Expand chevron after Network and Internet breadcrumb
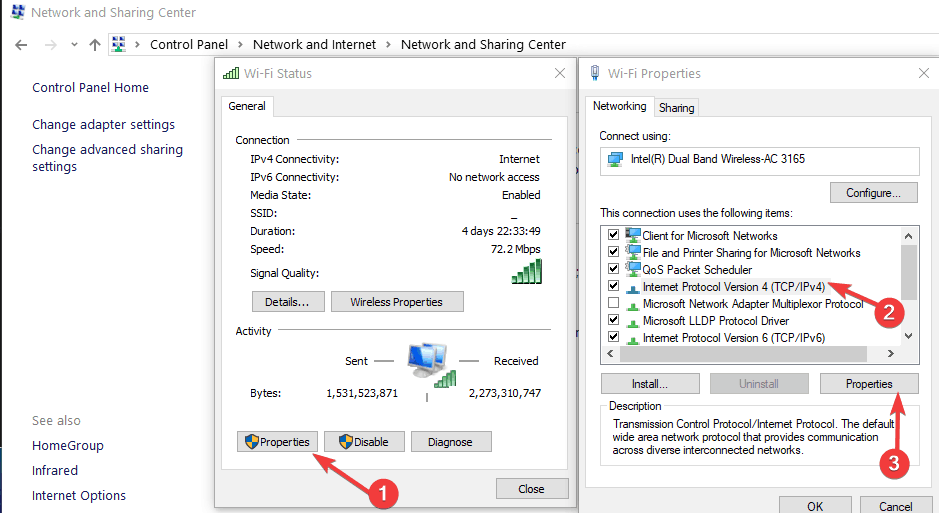 coord(388,44)
